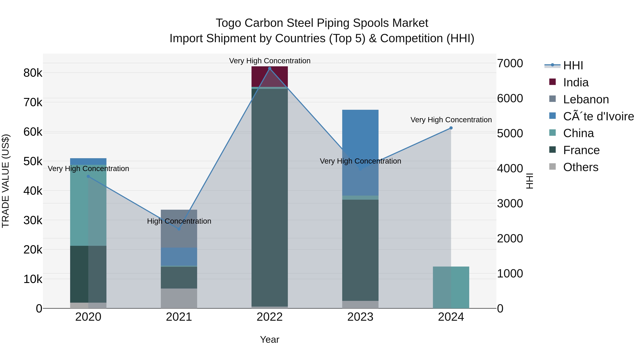Click the '7000' right axis tick label
The height and width of the screenshot is (362, 644).
(510, 63)
